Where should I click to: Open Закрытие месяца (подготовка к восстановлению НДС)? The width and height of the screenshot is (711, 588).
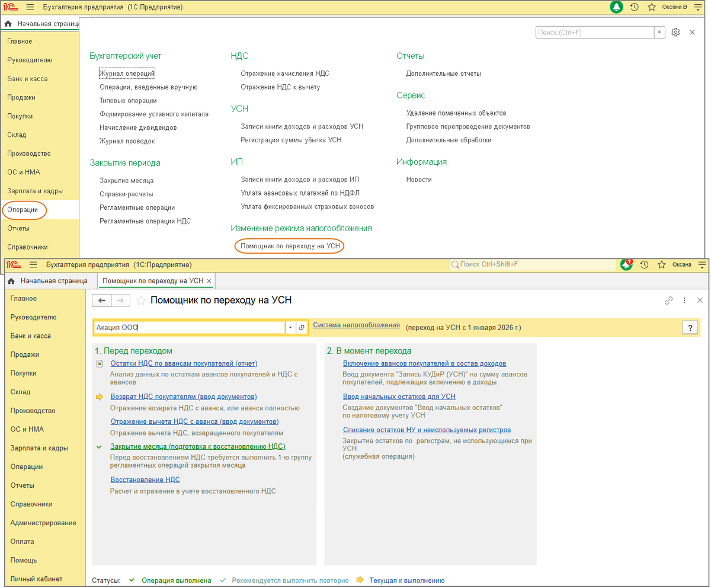tap(198, 446)
